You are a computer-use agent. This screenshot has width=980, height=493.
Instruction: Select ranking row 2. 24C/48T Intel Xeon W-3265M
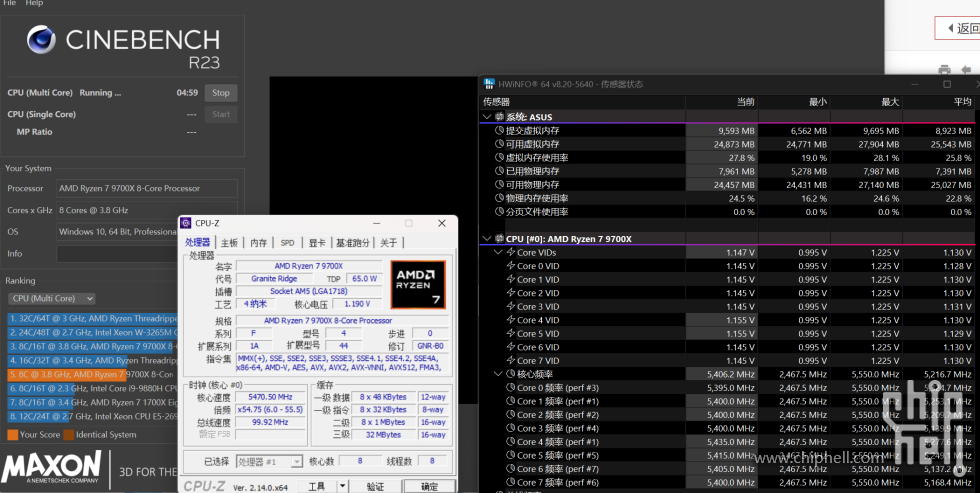pyautogui.click(x=93, y=332)
